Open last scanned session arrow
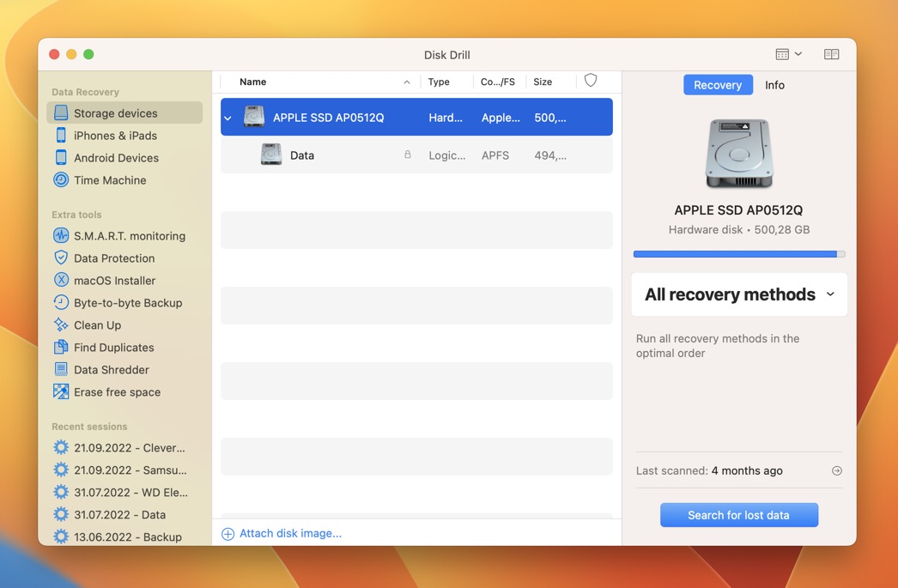 [837, 470]
